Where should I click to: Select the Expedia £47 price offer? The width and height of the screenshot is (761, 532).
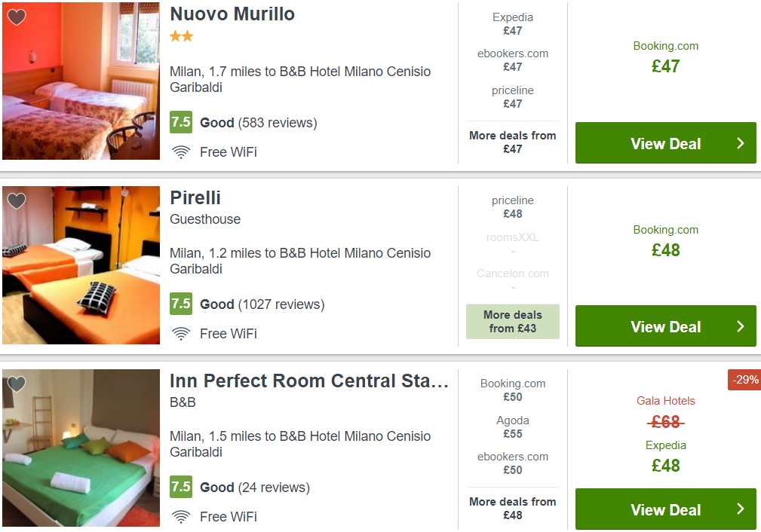[x=513, y=24]
